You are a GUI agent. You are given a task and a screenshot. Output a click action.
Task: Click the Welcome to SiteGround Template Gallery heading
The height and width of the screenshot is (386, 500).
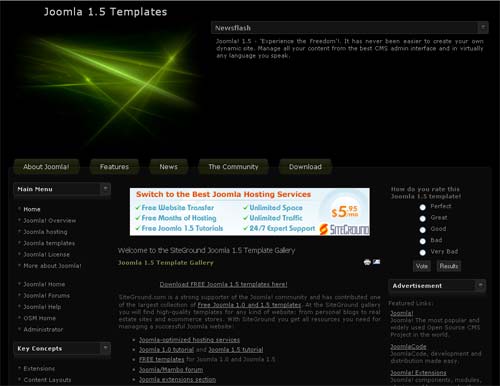pos(206,250)
